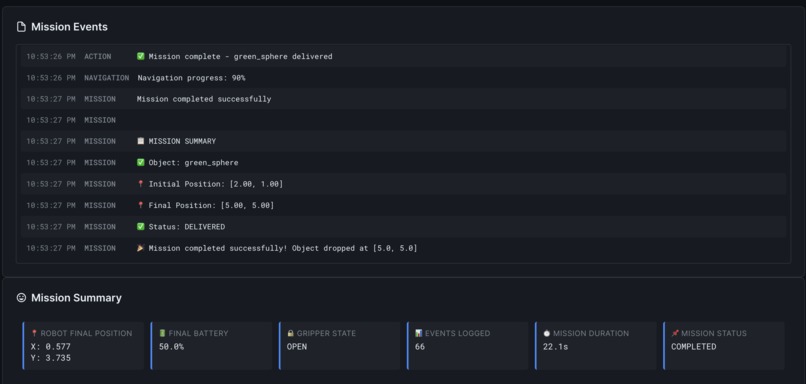Open the Robot Final Position card
This screenshot has width=806, height=384.
click(x=83, y=345)
